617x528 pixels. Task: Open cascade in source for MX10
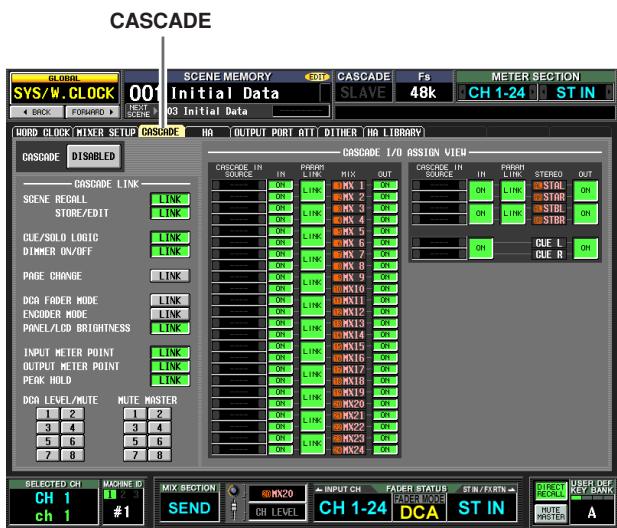click(x=238, y=288)
